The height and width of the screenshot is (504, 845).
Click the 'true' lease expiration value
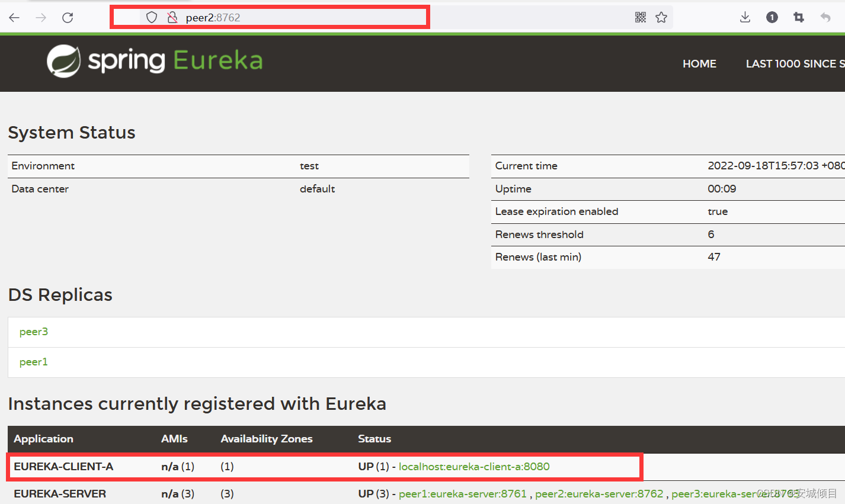coord(718,211)
